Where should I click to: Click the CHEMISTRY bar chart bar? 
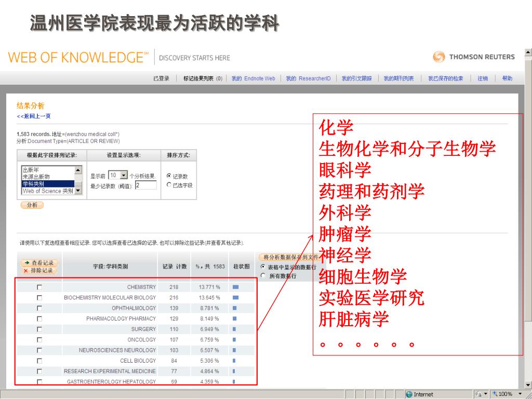pyautogui.click(x=235, y=287)
